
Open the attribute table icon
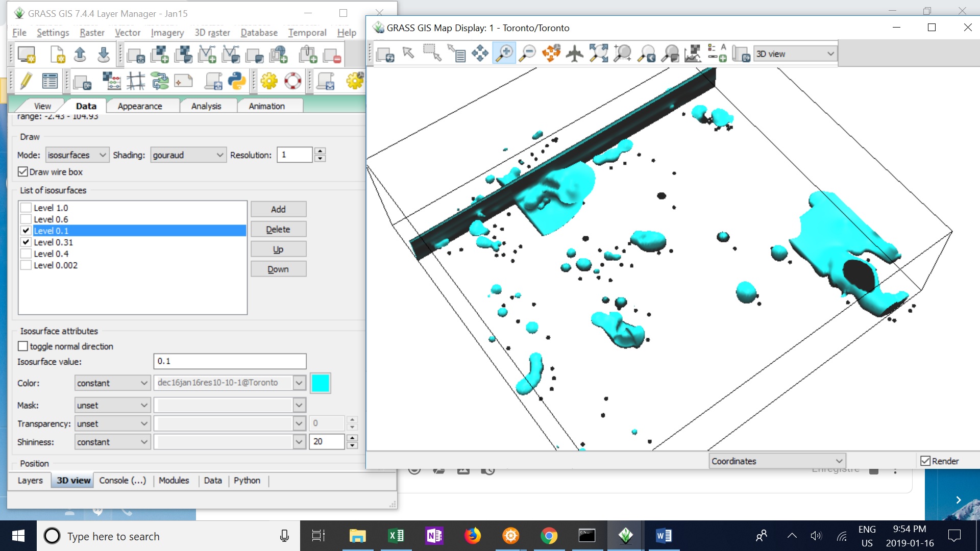(x=50, y=81)
